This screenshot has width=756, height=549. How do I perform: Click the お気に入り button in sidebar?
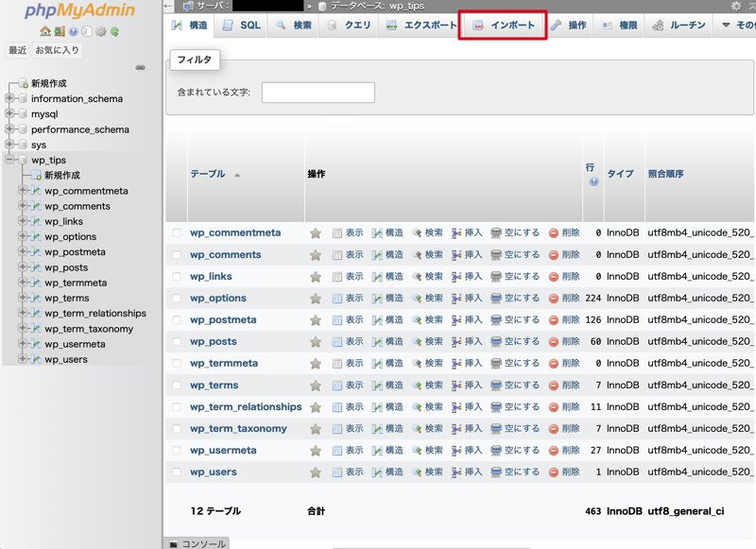click(57, 50)
